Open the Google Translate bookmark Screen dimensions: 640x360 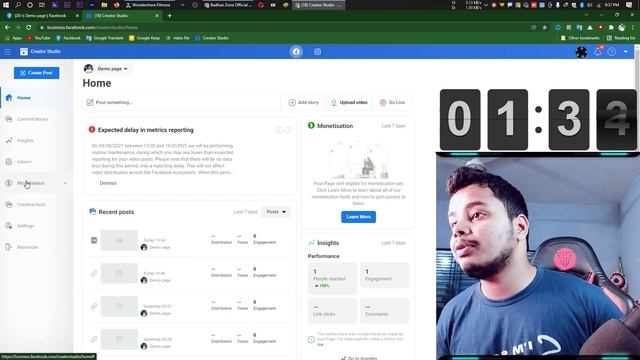pyautogui.click(x=104, y=38)
